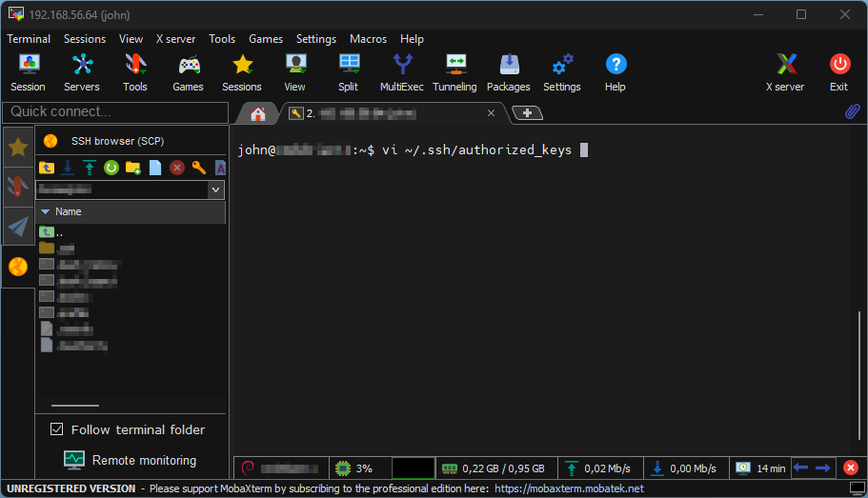This screenshot has width=868, height=498.
Task: Open the sidebar Macros paper plane tab
Action: pyautogui.click(x=18, y=227)
